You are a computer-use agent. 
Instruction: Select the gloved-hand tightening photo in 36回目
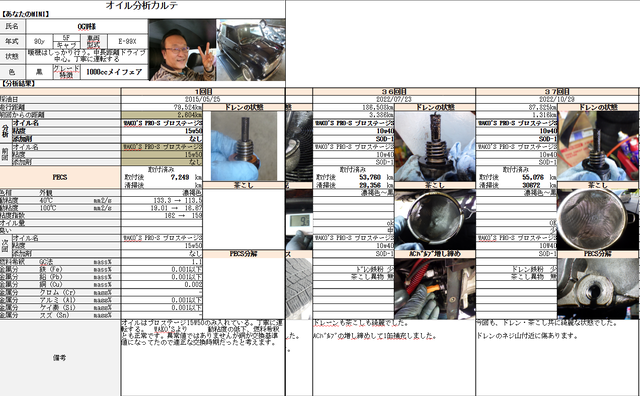click(435, 289)
